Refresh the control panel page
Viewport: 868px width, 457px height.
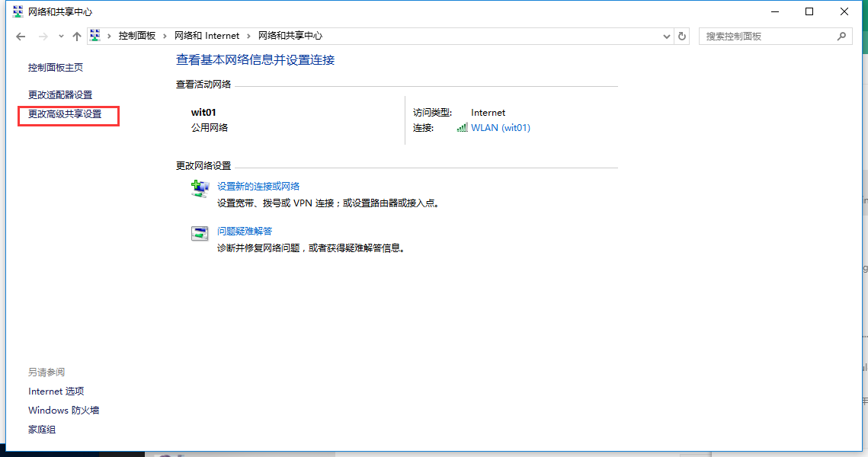pos(682,37)
